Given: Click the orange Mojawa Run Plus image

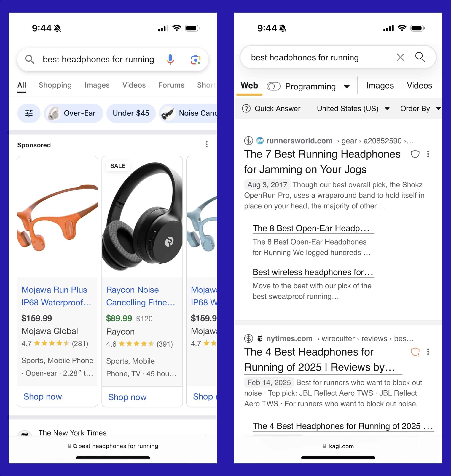Looking at the screenshot, I should [x=58, y=216].
